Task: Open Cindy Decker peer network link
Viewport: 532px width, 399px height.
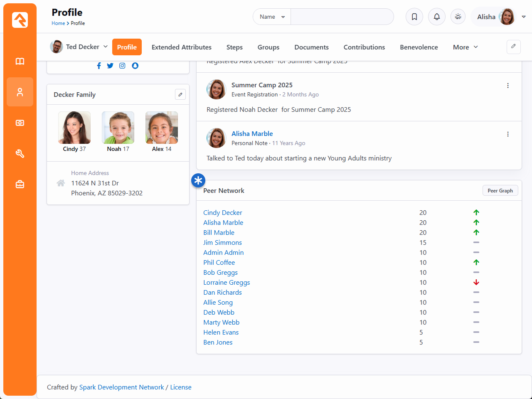Action: (222, 213)
